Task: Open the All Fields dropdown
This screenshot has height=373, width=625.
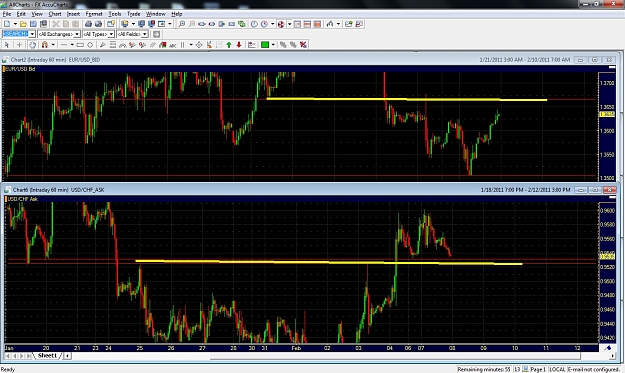Action: [x=145, y=34]
